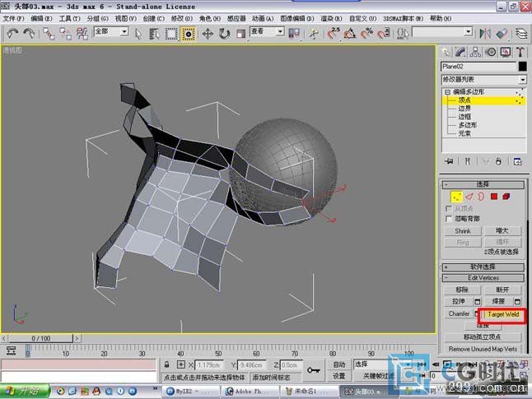Activate the Select and Rotate tool
This screenshot has height=399, width=532.
[224, 34]
